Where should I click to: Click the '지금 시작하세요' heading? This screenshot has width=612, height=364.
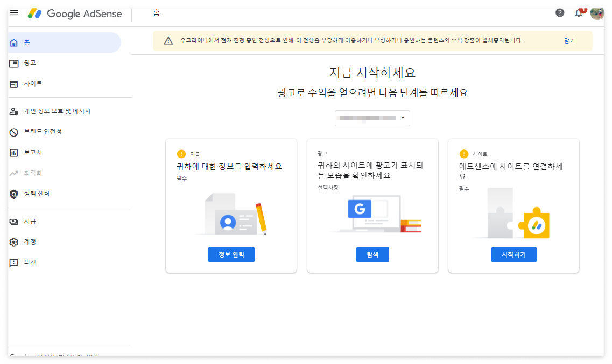click(372, 73)
